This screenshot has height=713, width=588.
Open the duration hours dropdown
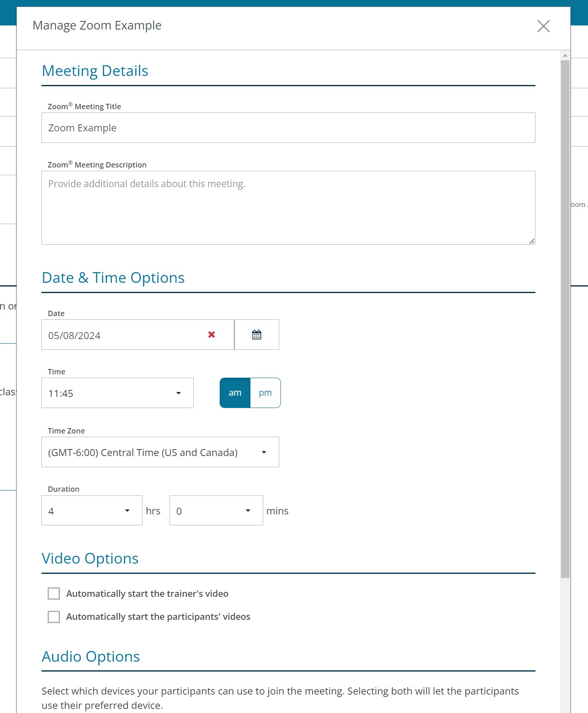click(x=92, y=511)
